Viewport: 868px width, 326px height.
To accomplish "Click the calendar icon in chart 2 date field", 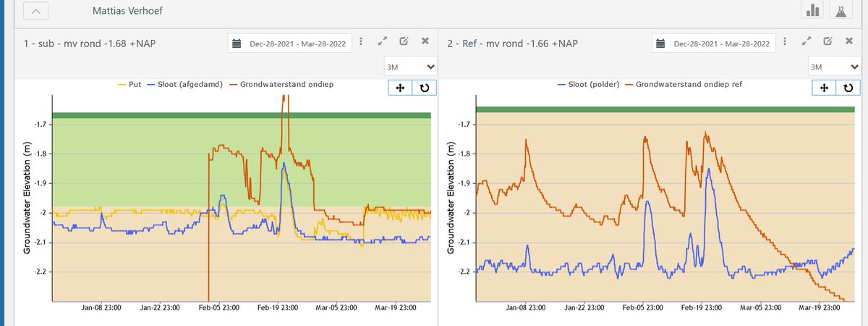I will 660,43.
